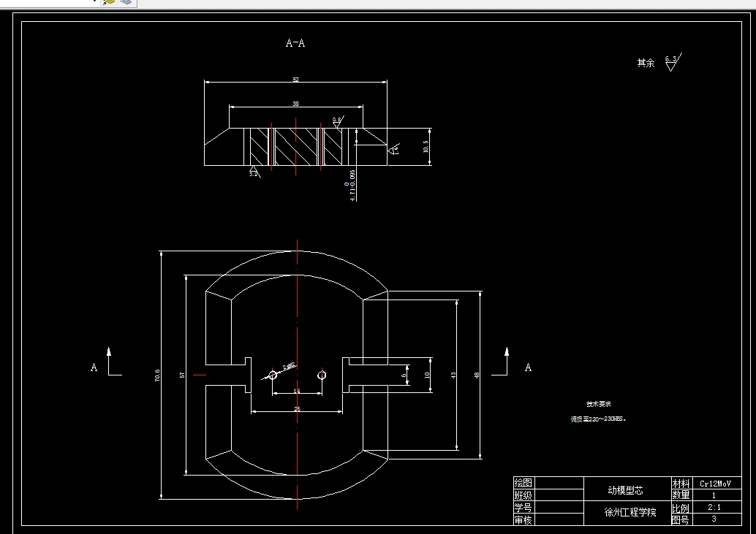Select the 52 width dimension
Image resolution: width=756 pixels, height=534 pixels.
click(x=295, y=80)
